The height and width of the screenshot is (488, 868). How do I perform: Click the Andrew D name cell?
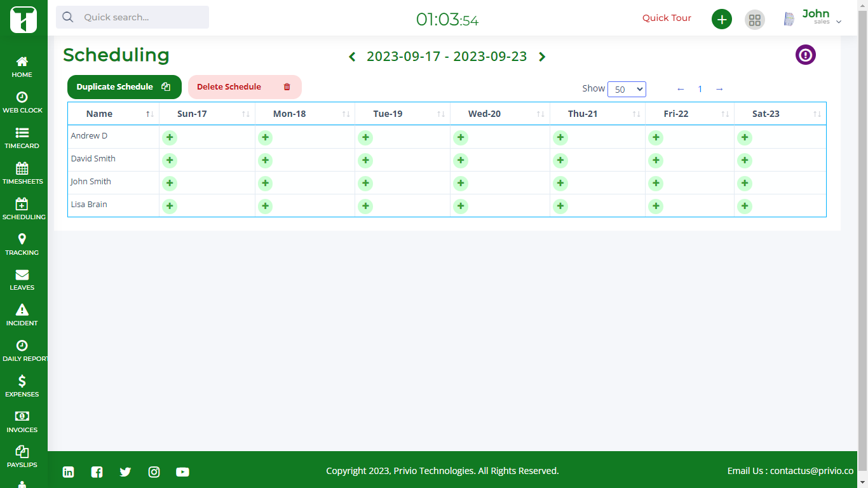113,137
